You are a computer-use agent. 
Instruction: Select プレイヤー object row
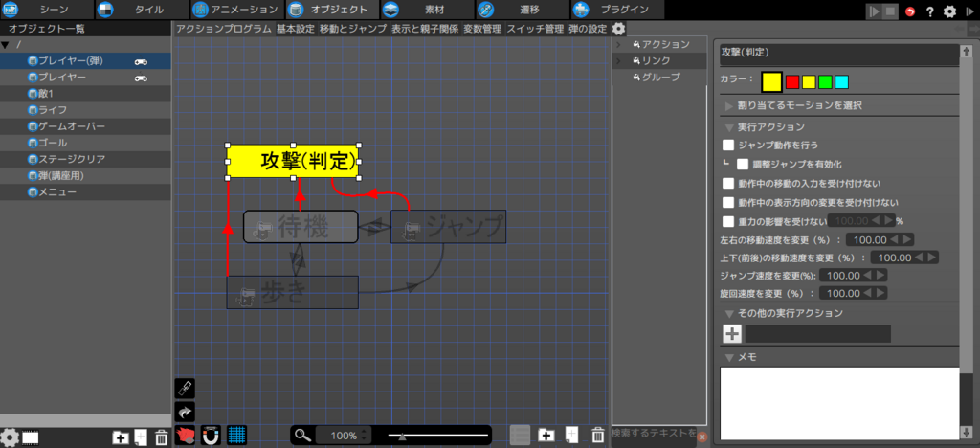coord(85,78)
